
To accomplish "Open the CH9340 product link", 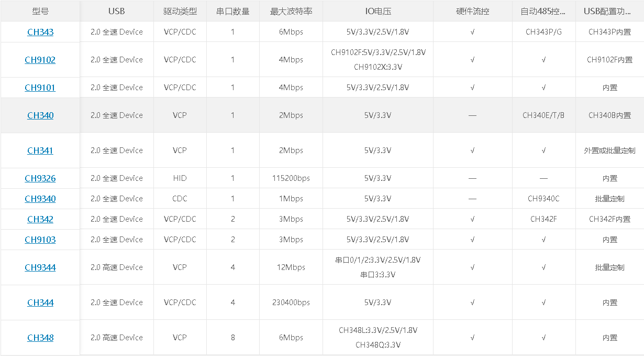I will 40,199.
